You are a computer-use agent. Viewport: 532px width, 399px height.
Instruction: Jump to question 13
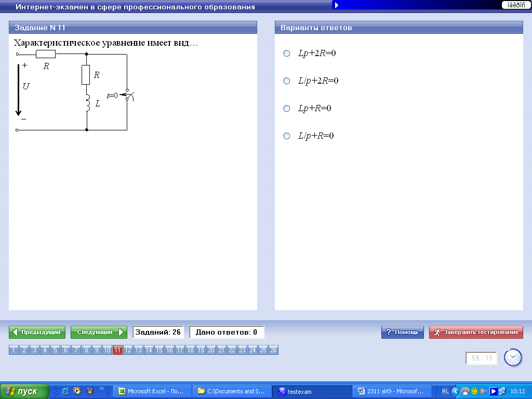click(x=138, y=350)
